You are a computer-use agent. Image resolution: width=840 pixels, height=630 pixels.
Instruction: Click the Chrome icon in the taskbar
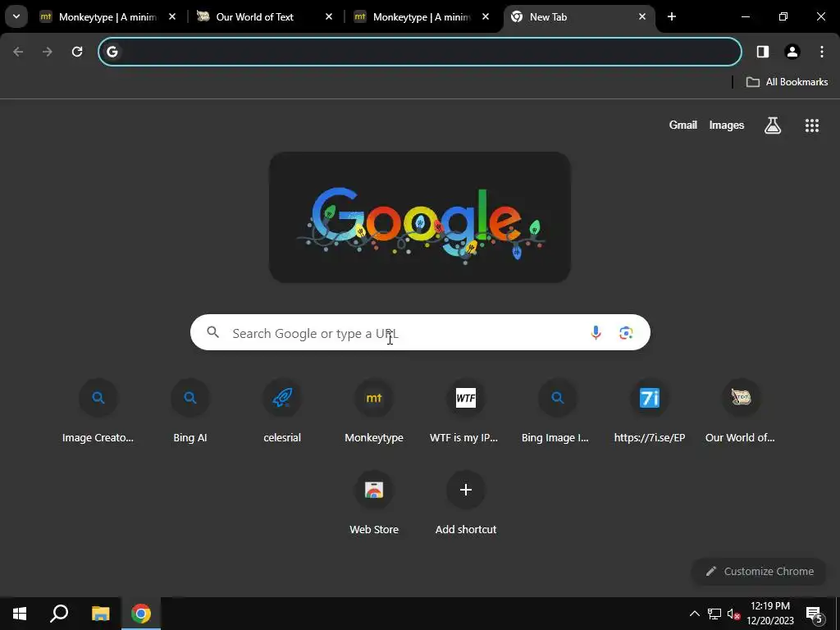pos(141,614)
